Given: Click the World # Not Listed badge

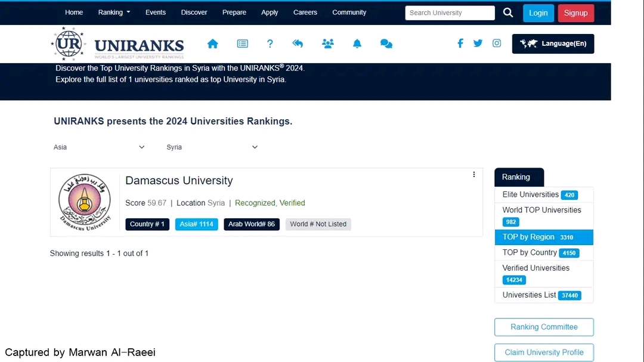Looking at the screenshot, I should point(318,224).
